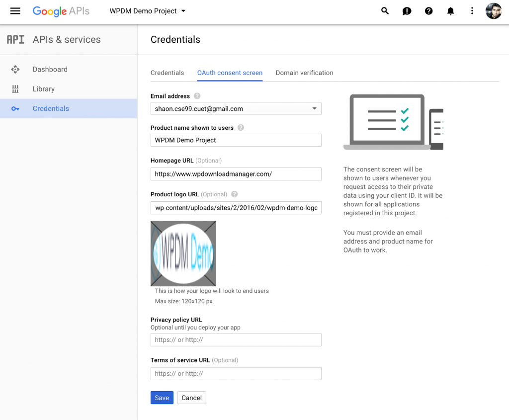Focus the Product name input field
Screen dimensions: 509x420
point(236,140)
